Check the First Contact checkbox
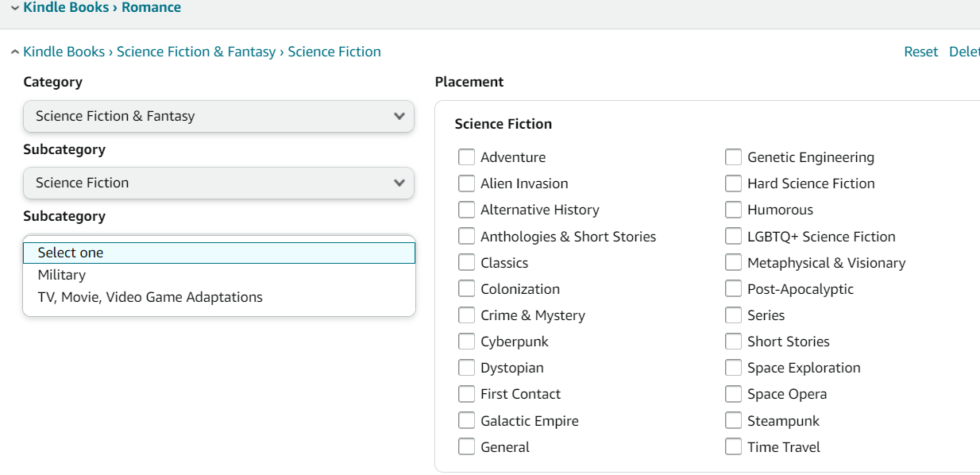The image size is (980, 475). [x=466, y=394]
